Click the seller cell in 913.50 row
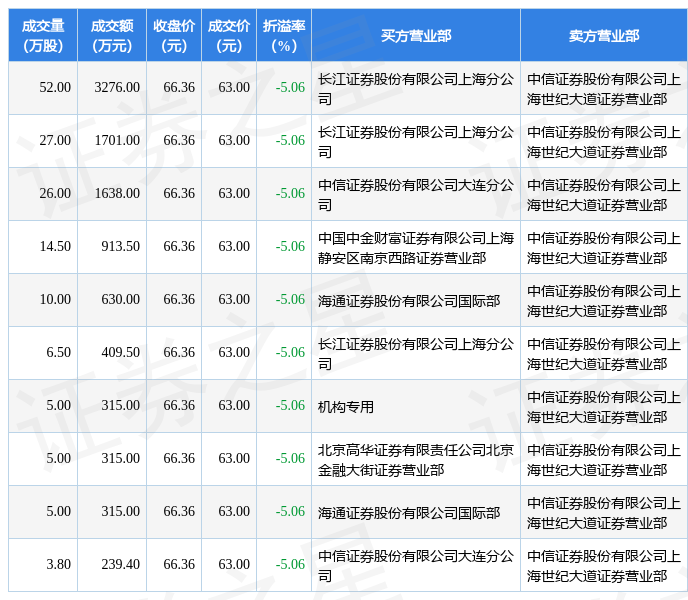 tap(604, 248)
